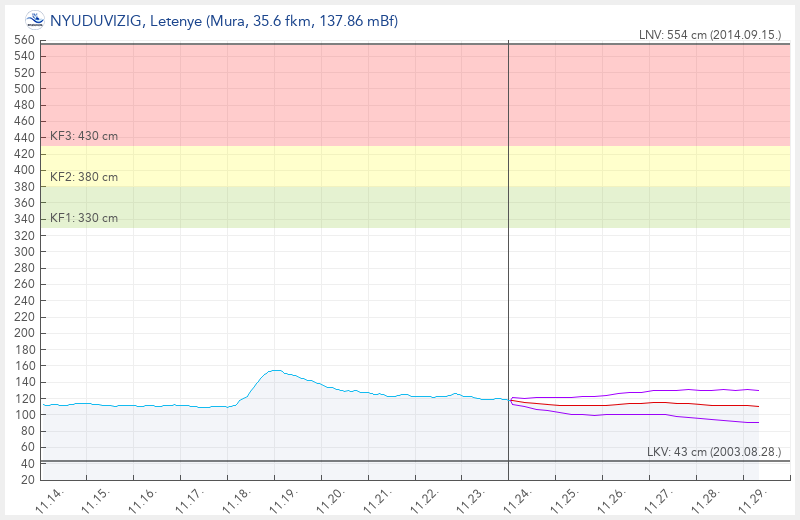Click the lower purple forecast line
Screen dimensions: 800x520
tap(640, 414)
